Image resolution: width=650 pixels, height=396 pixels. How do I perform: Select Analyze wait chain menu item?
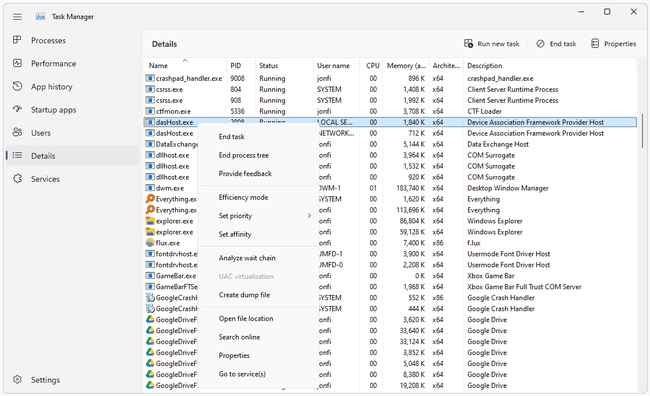click(x=259, y=258)
